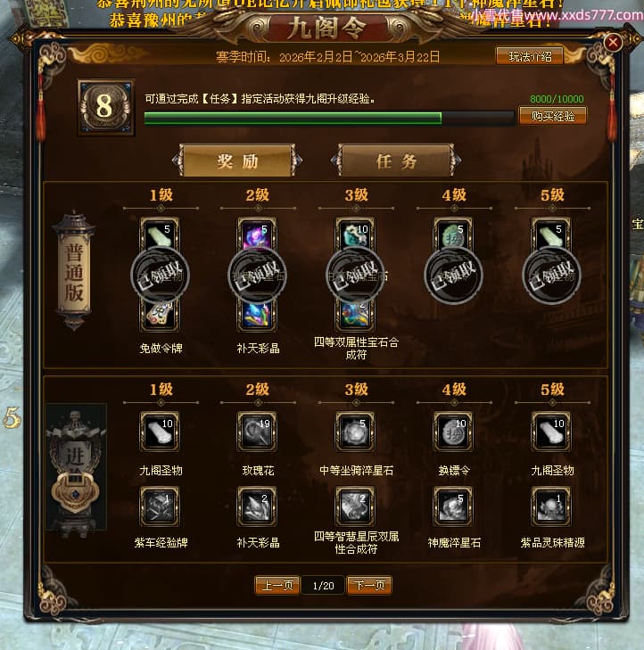Select the 神魔淬星石 reward icon
Image resolution: width=644 pixels, height=650 pixels.
453,506
